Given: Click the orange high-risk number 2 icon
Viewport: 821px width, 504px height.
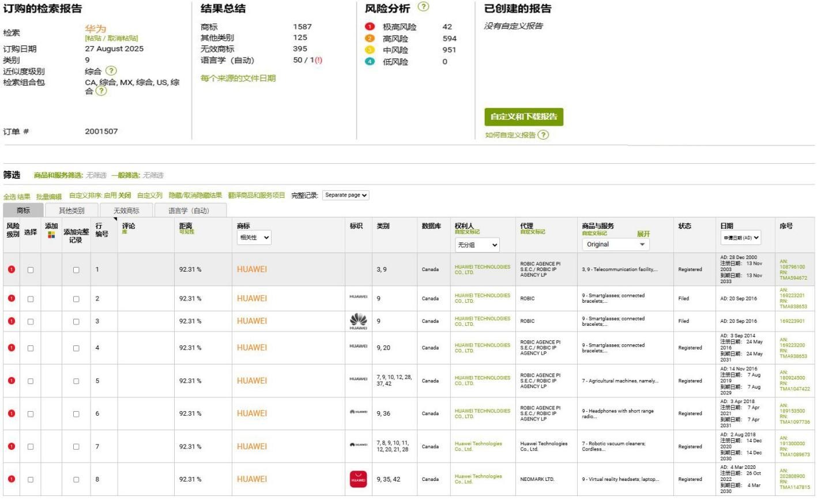Looking at the screenshot, I should tap(370, 38).
